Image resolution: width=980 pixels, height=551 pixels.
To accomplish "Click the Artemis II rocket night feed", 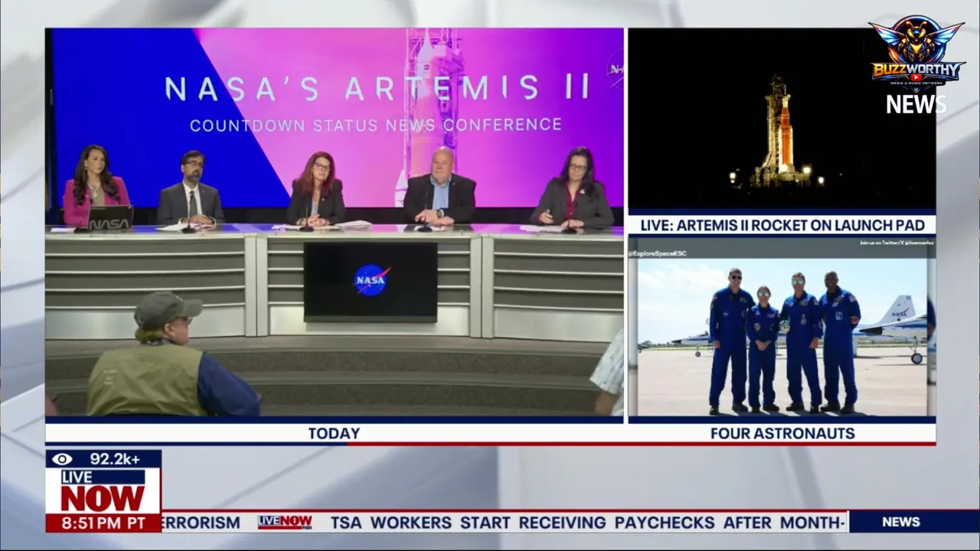I will pyautogui.click(x=782, y=119).
